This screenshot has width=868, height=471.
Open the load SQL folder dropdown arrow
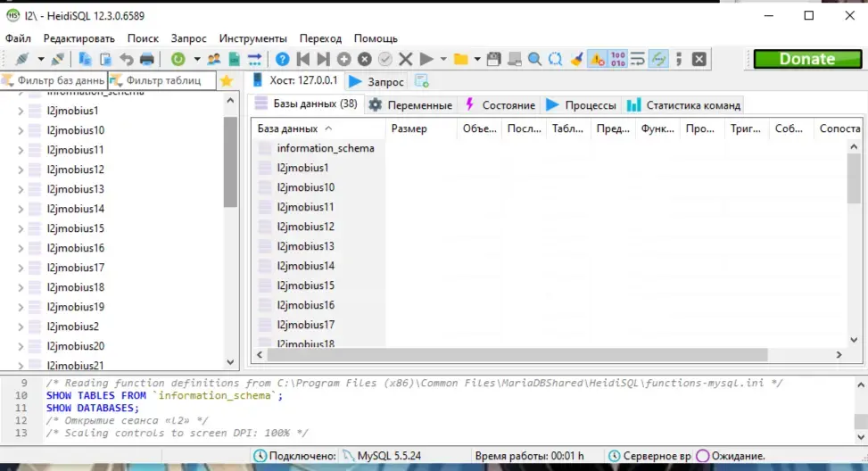pos(477,59)
